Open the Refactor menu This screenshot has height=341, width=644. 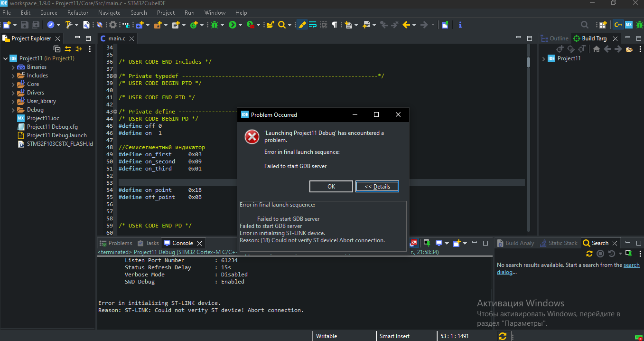click(x=78, y=13)
